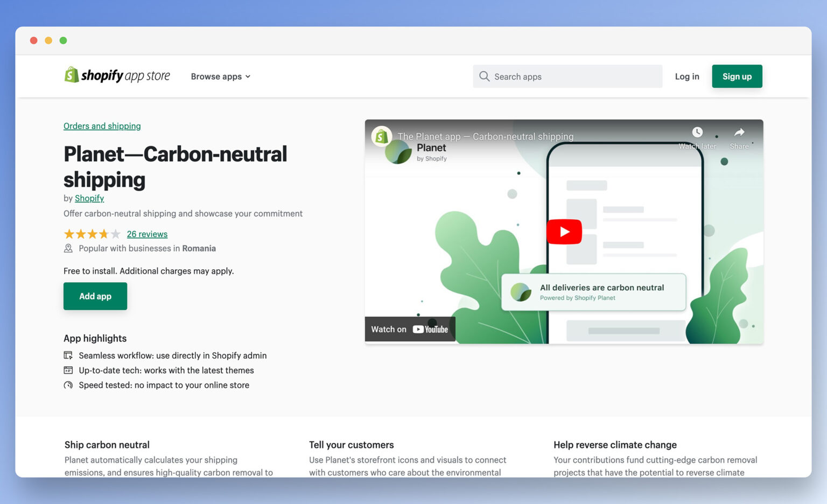Click the star rating icons
827x504 pixels.
coord(92,234)
